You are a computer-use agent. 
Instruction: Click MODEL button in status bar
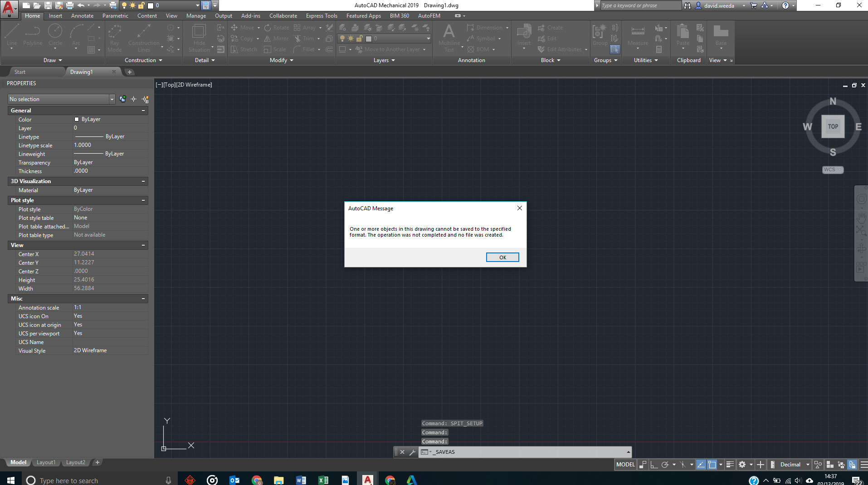(x=625, y=465)
